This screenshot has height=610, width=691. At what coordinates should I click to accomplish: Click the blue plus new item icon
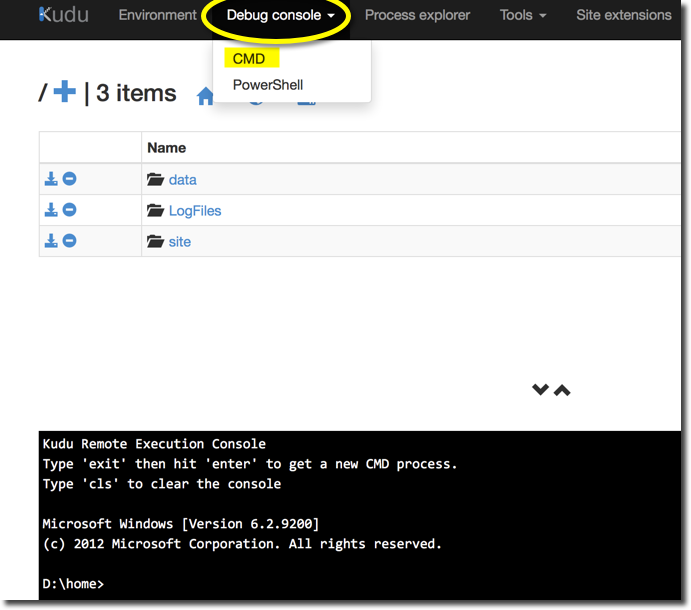(65, 91)
